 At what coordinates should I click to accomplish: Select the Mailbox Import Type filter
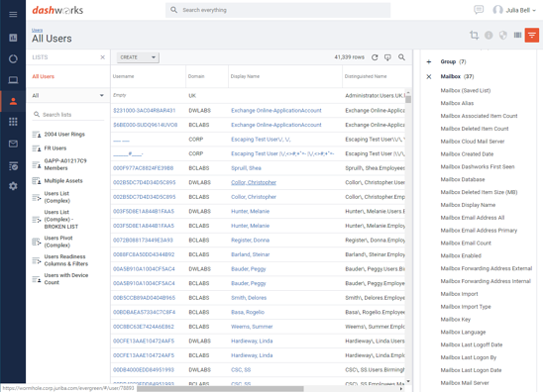click(466, 307)
